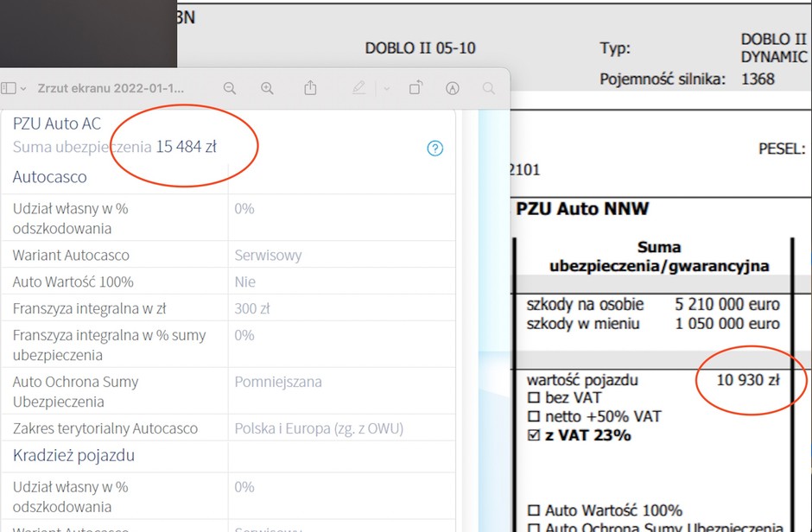
Task: Select the sum value '15 484 zł'
Action: 187,147
